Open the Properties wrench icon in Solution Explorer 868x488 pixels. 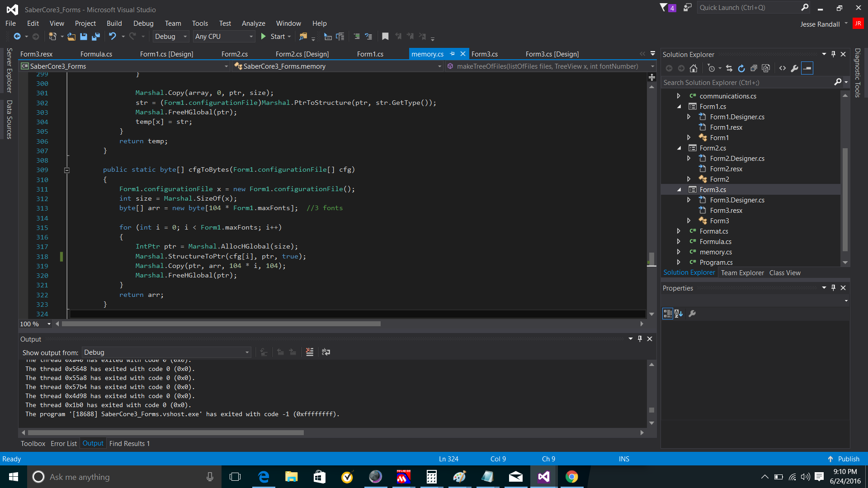coord(795,68)
